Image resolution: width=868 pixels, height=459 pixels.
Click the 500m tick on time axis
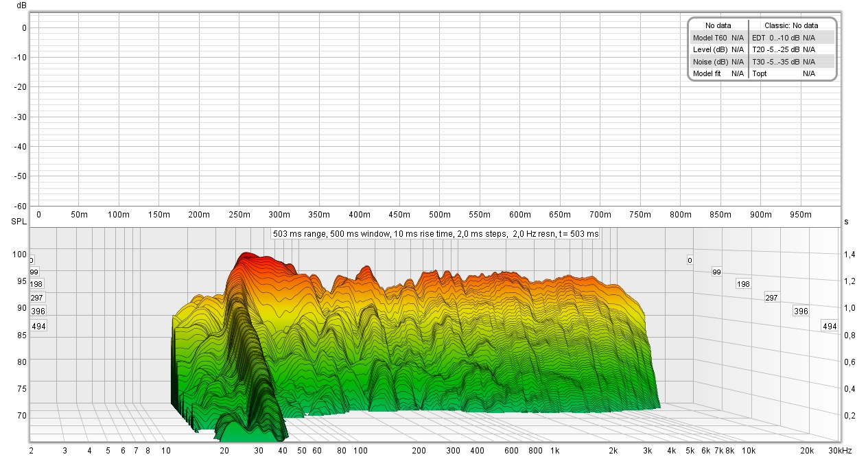440,215
